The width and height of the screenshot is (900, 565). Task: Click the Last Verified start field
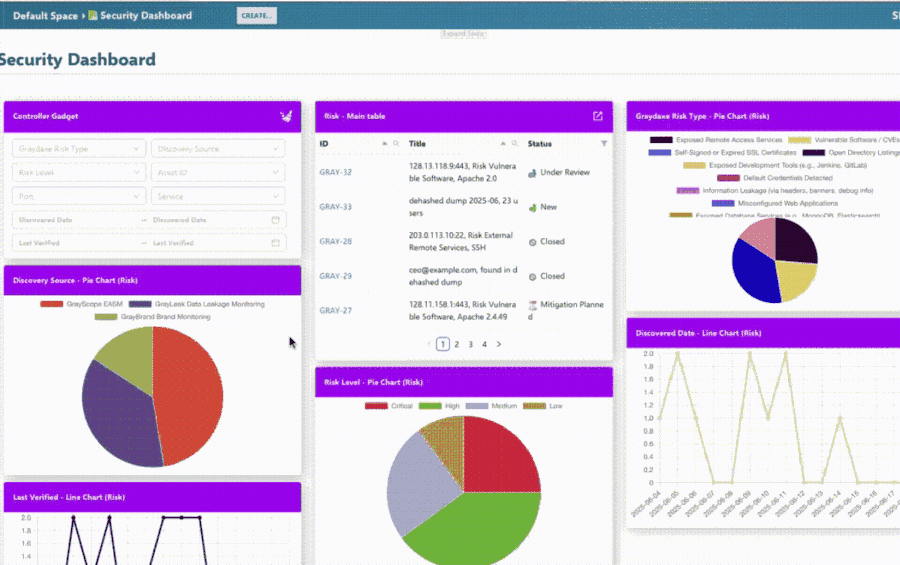coord(77,243)
